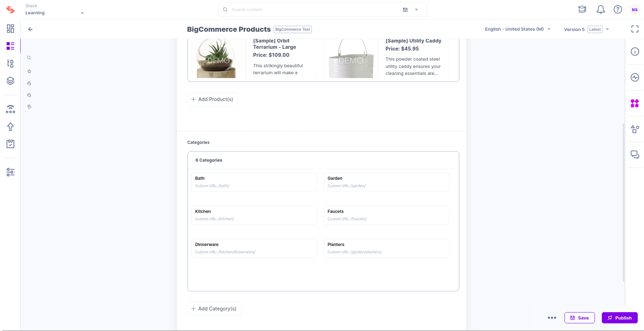Click the Add Category(s) button
Viewport: 644px width, 331px height.
214,309
